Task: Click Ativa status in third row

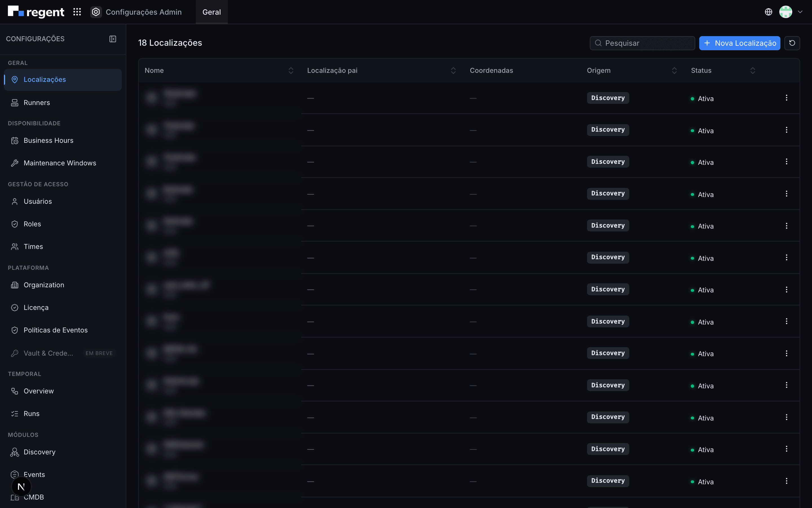Action: pyautogui.click(x=702, y=163)
